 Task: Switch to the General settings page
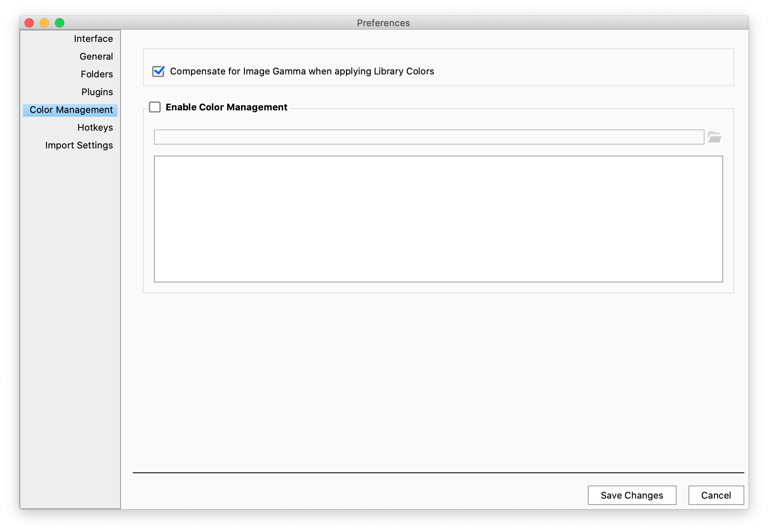(96, 56)
